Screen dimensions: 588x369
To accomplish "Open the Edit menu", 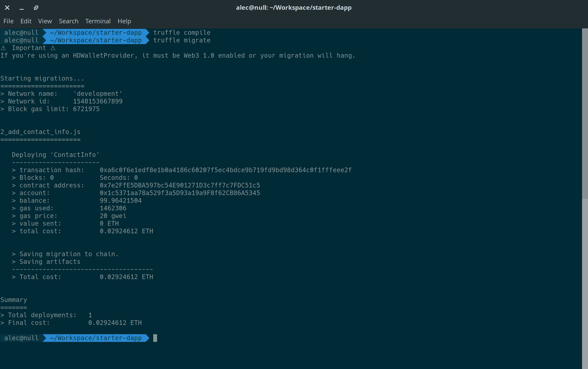I will coord(26,21).
